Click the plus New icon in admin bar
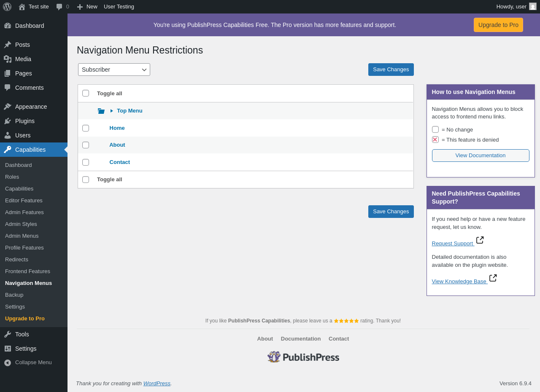The height and width of the screenshot is (392, 540). pos(80,7)
